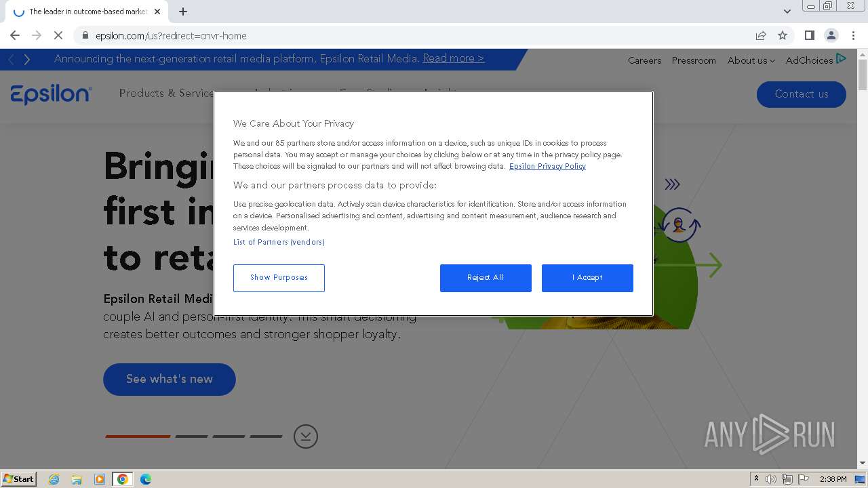Open the Chrome three-dot menu

pyautogui.click(x=853, y=35)
